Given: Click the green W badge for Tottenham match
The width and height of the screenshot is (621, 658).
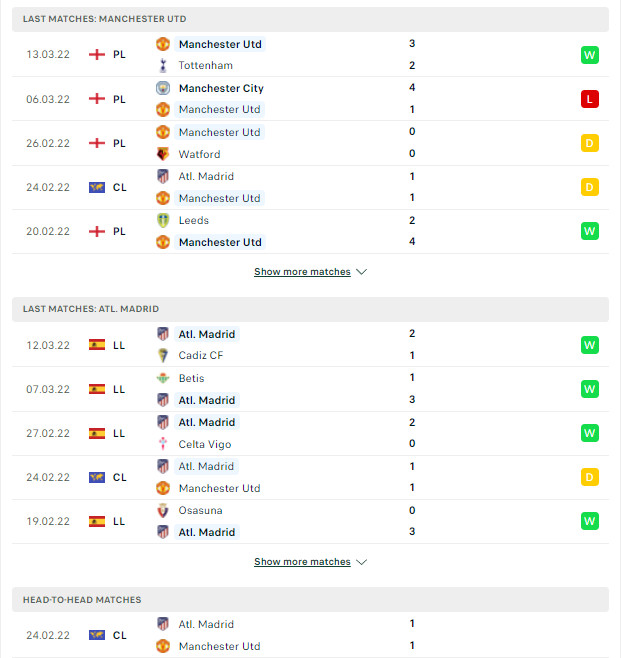Looking at the screenshot, I should (590, 55).
